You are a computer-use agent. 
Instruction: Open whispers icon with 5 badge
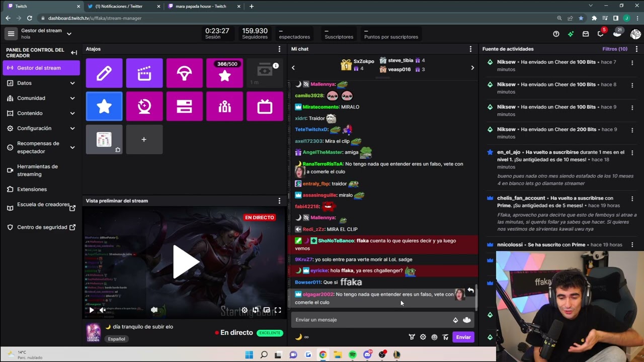[601, 33]
